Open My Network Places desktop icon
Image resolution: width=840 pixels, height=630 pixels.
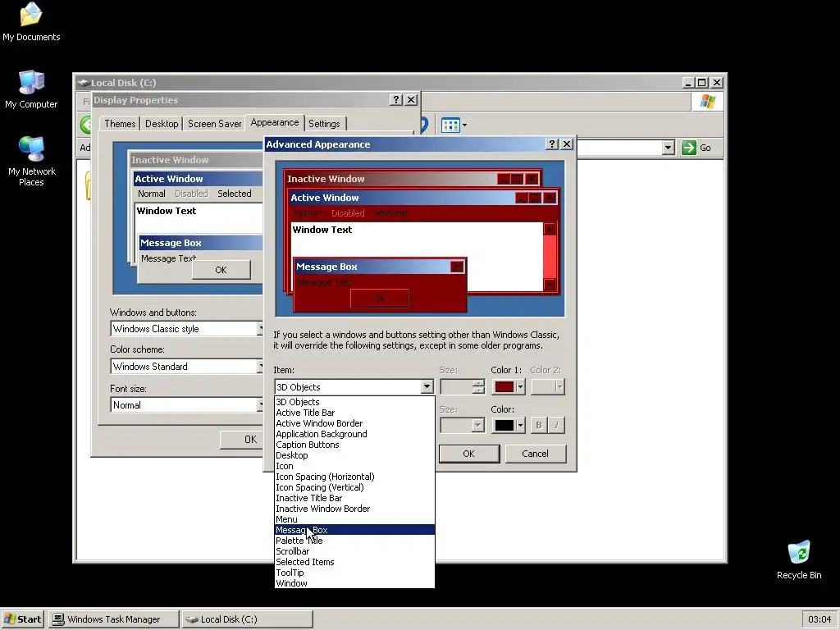[31, 161]
